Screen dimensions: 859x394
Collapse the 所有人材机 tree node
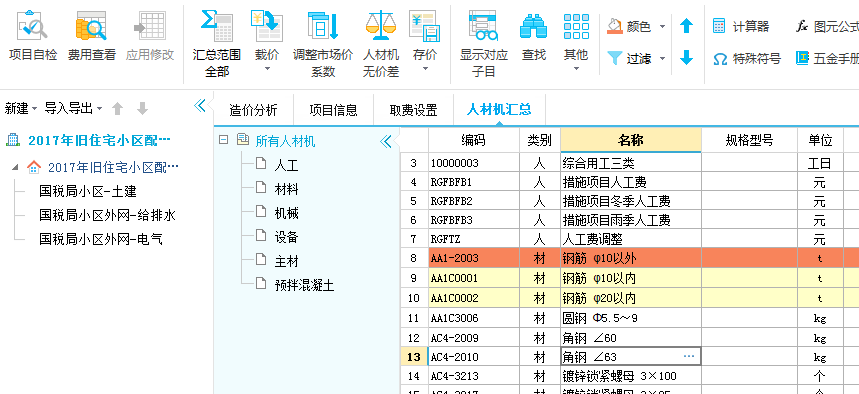223,140
